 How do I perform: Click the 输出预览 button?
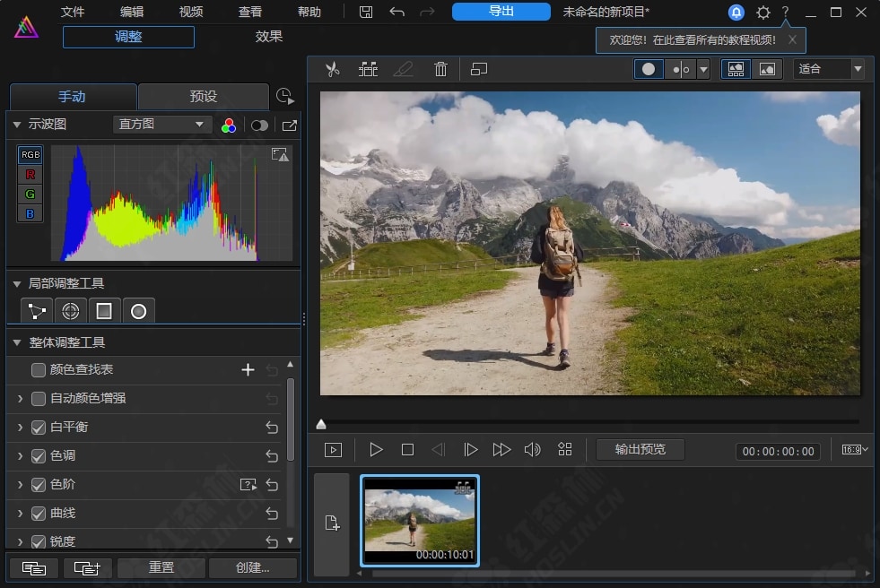(x=640, y=449)
